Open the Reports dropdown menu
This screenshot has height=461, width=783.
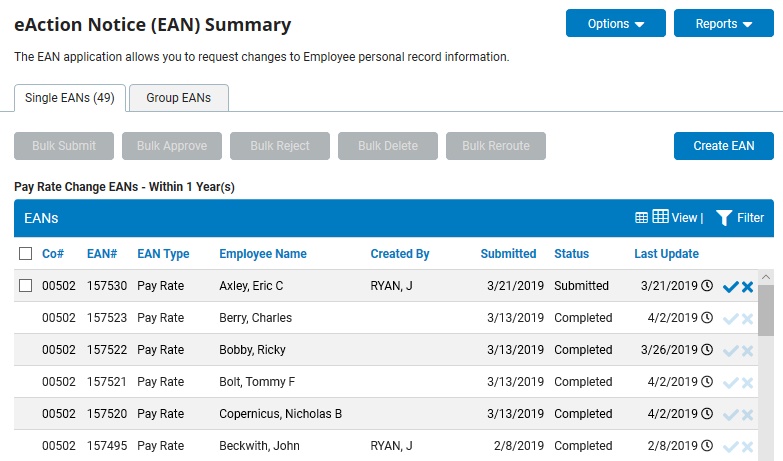click(x=724, y=23)
